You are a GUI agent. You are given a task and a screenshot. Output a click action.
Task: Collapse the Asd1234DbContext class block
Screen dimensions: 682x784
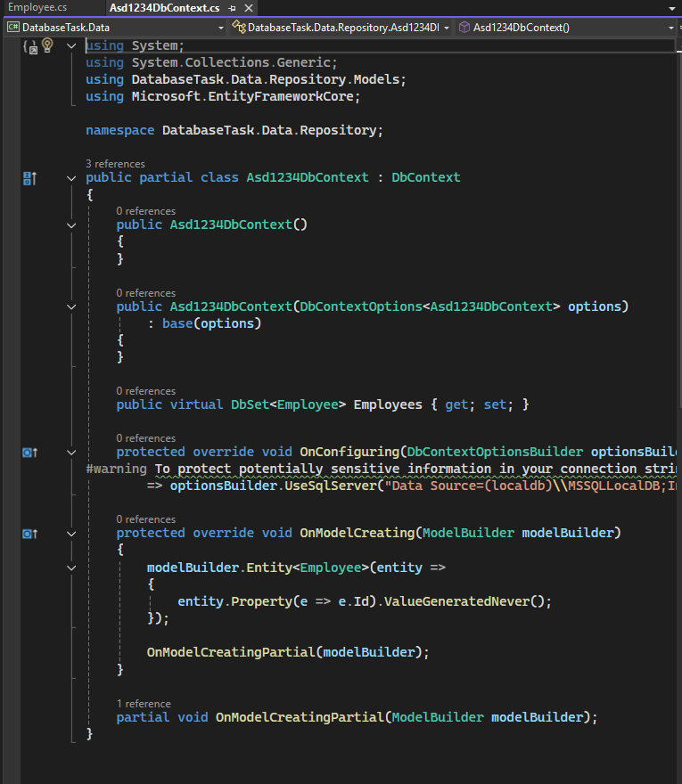coord(71,178)
